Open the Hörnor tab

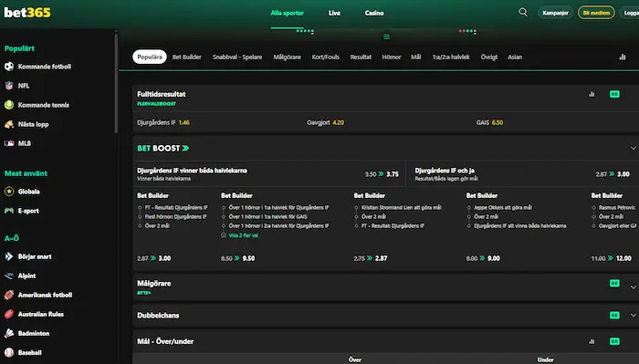[392, 57]
